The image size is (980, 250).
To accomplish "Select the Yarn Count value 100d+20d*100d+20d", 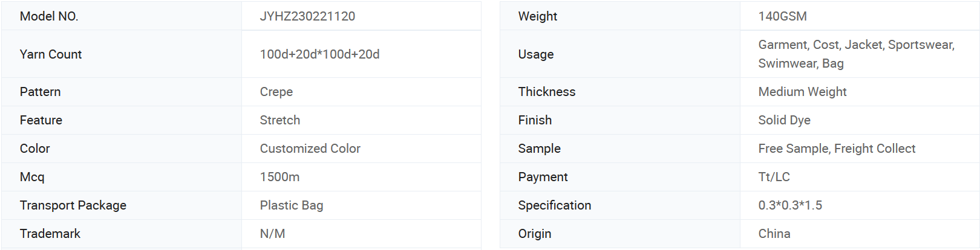I will tap(319, 54).
